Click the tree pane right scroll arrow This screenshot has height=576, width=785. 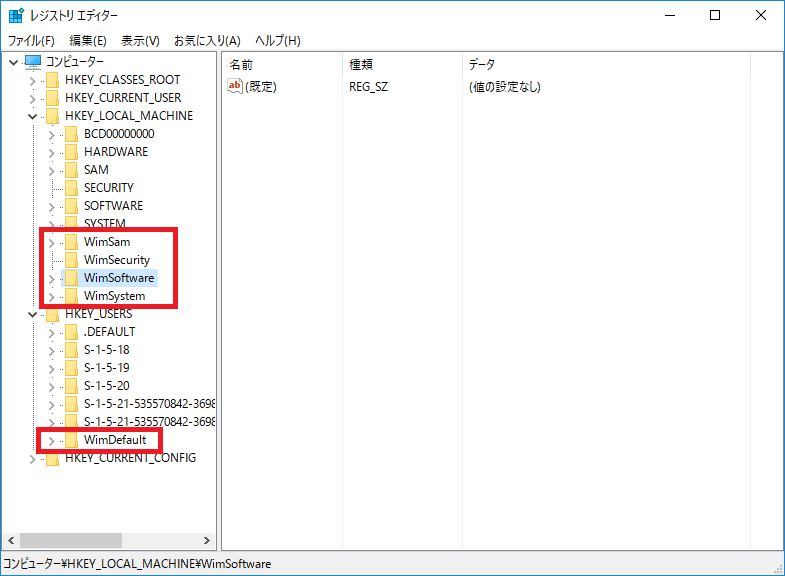pos(207,540)
